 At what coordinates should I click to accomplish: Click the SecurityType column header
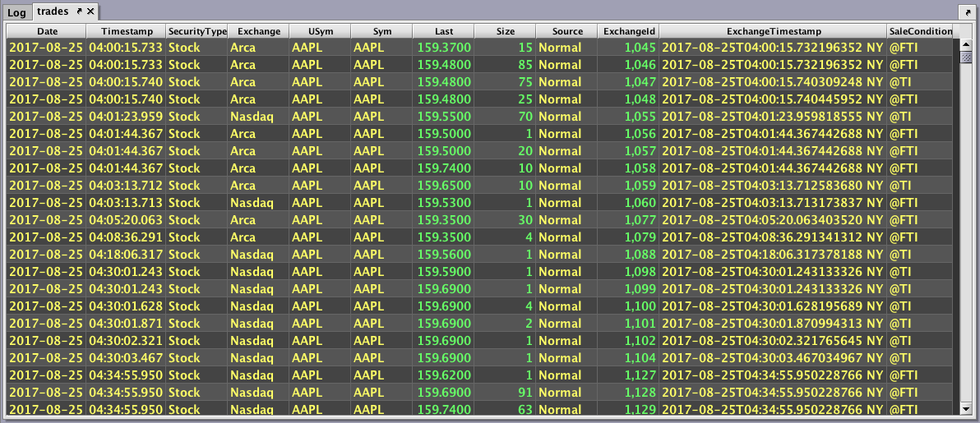click(x=196, y=31)
